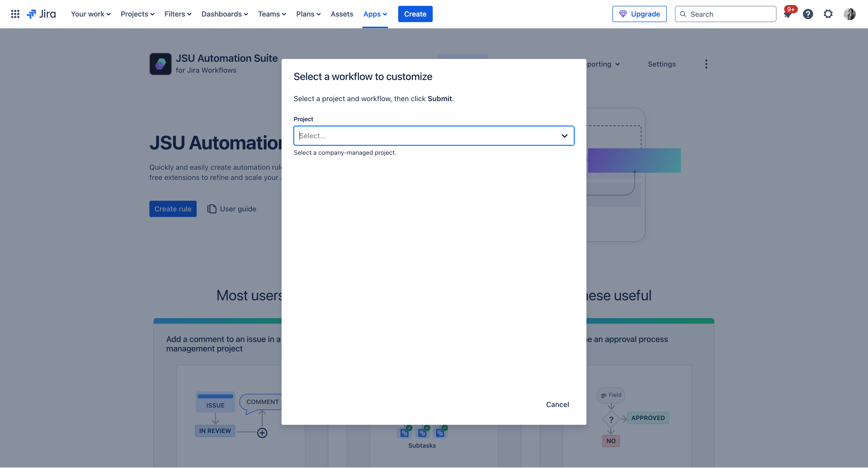Open the app switcher grid icon
This screenshot has height=468, width=868.
pos(15,14)
